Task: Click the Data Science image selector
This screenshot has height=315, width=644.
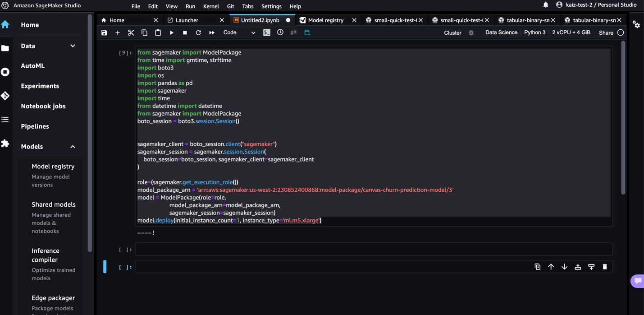Action: click(x=501, y=32)
